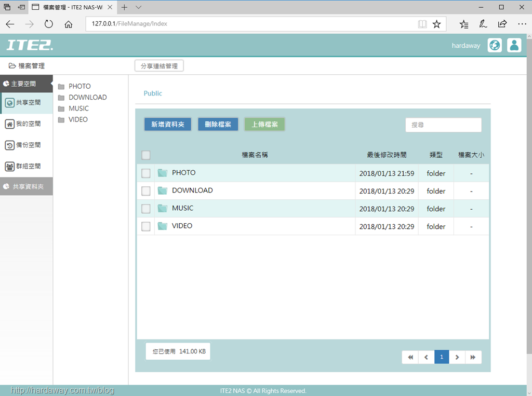Image resolution: width=532 pixels, height=396 pixels.
Task: Open the favorites hub icon
Action: [x=464, y=24]
